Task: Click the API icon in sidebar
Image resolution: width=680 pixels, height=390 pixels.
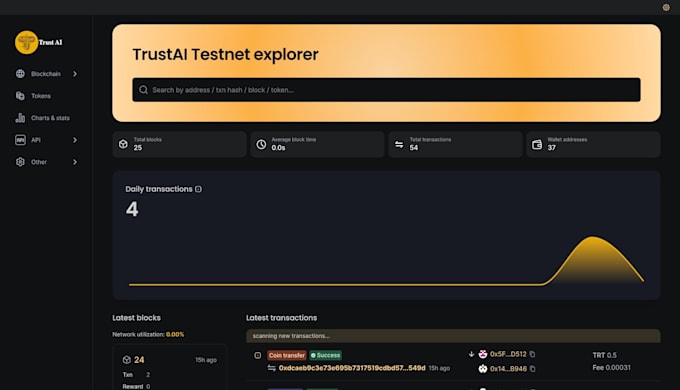Action: (20, 140)
